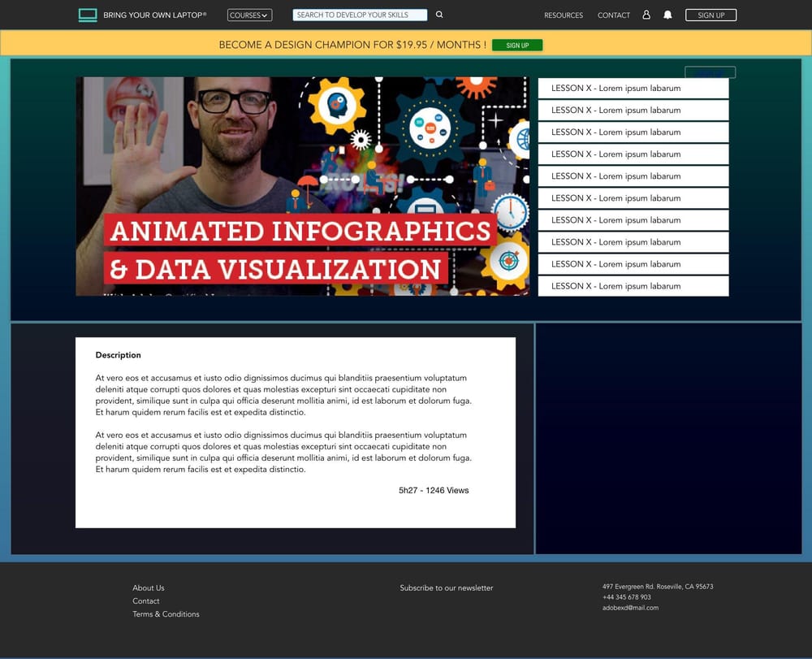812x659 pixels.
Task: Focus the 'Search to develop your skills' field
Action: point(360,15)
